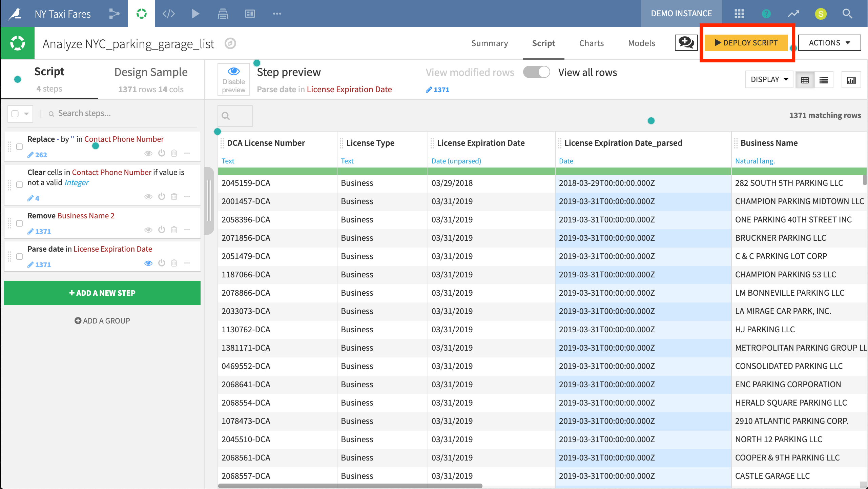Image resolution: width=868 pixels, height=489 pixels.
Task: Open the Design Sample tab
Action: (x=151, y=80)
